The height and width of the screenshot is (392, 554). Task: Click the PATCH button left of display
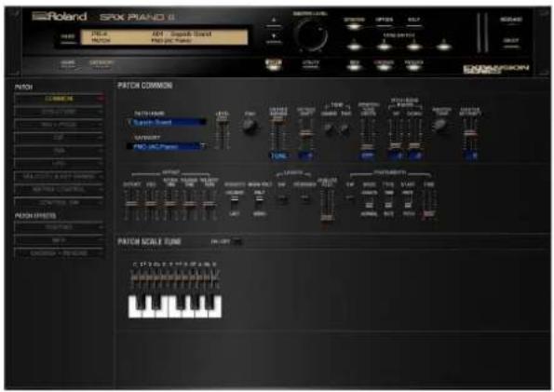(x=68, y=38)
